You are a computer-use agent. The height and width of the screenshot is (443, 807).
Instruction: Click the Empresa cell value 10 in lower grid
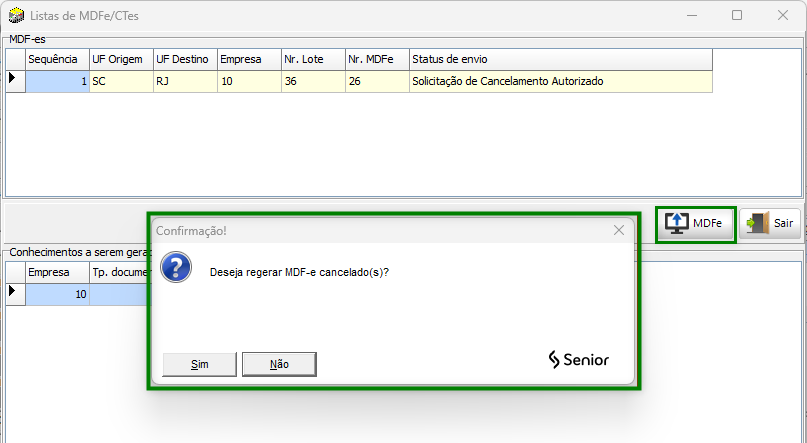(57, 294)
